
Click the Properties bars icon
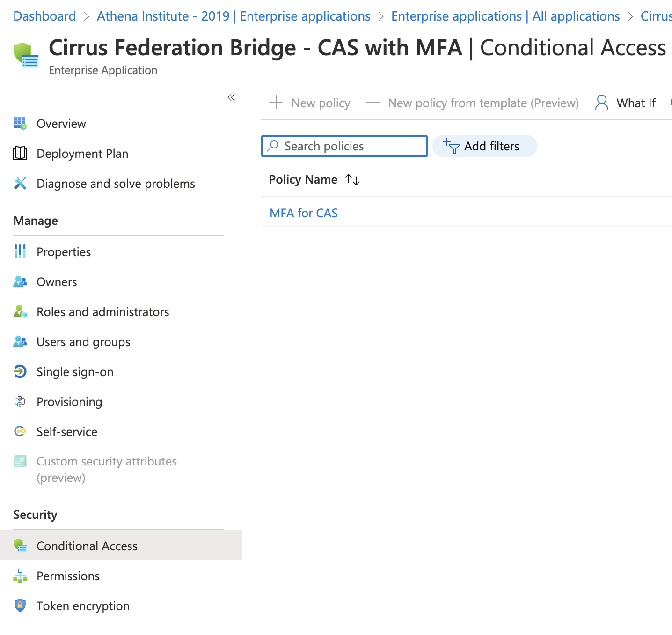pos(20,252)
